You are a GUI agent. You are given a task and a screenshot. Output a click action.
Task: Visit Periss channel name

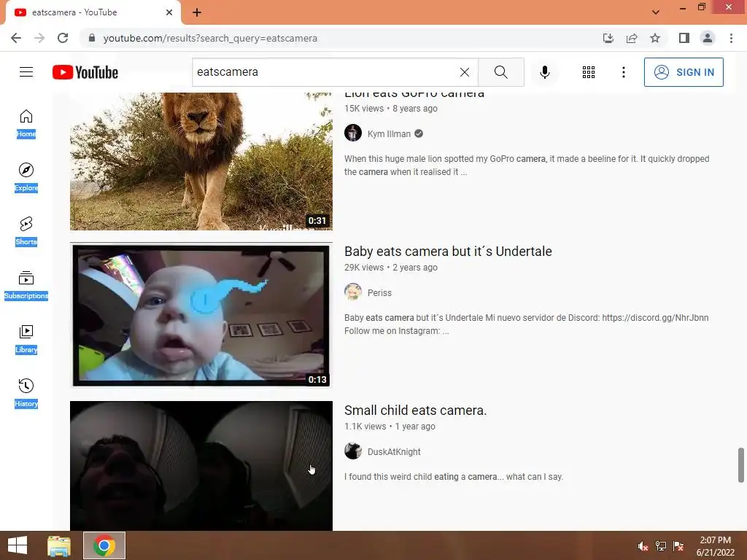coord(379,293)
